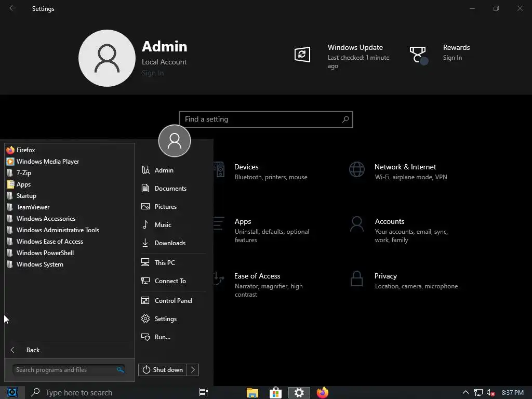The width and height of the screenshot is (532, 399).
Task: Click the magnifier icon in Find a setting
Action: [345, 119]
